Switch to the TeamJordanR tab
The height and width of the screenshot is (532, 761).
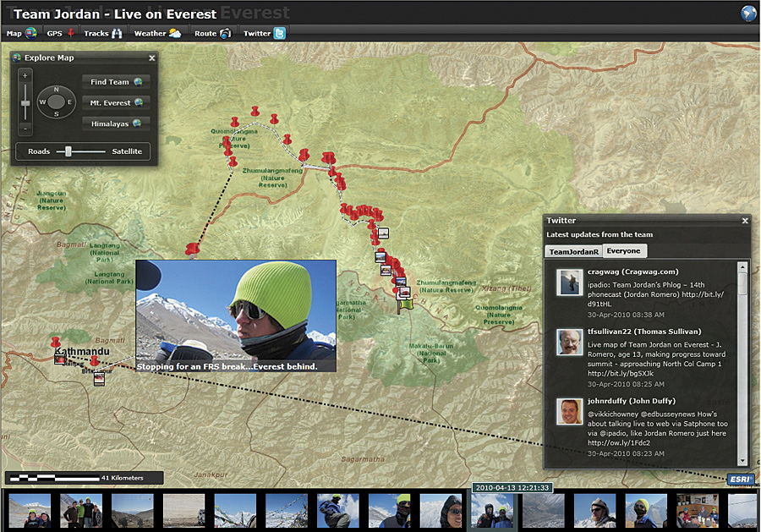573,251
